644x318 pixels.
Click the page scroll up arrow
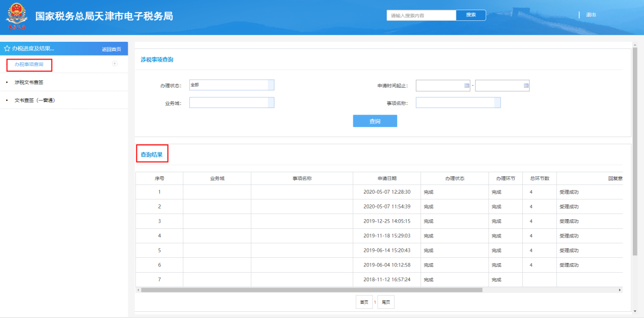pyautogui.click(x=634, y=45)
